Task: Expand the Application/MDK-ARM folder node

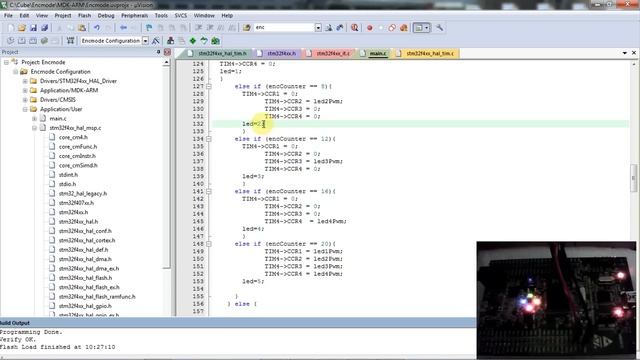Action: coord(25,91)
